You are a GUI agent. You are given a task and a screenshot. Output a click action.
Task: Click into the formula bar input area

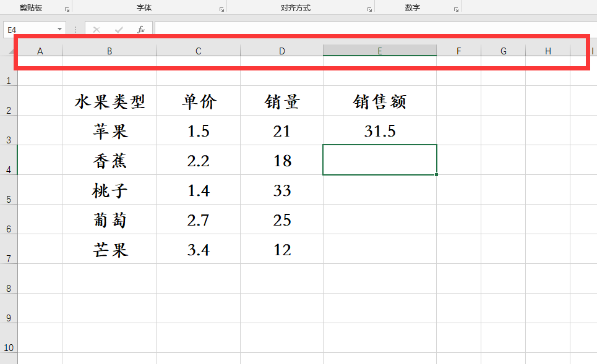tap(376, 29)
